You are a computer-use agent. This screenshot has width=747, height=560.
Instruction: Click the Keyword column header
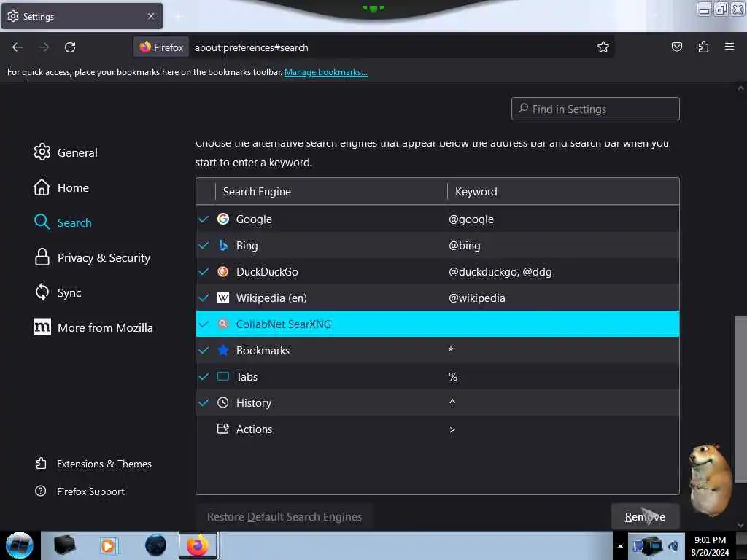(563, 192)
